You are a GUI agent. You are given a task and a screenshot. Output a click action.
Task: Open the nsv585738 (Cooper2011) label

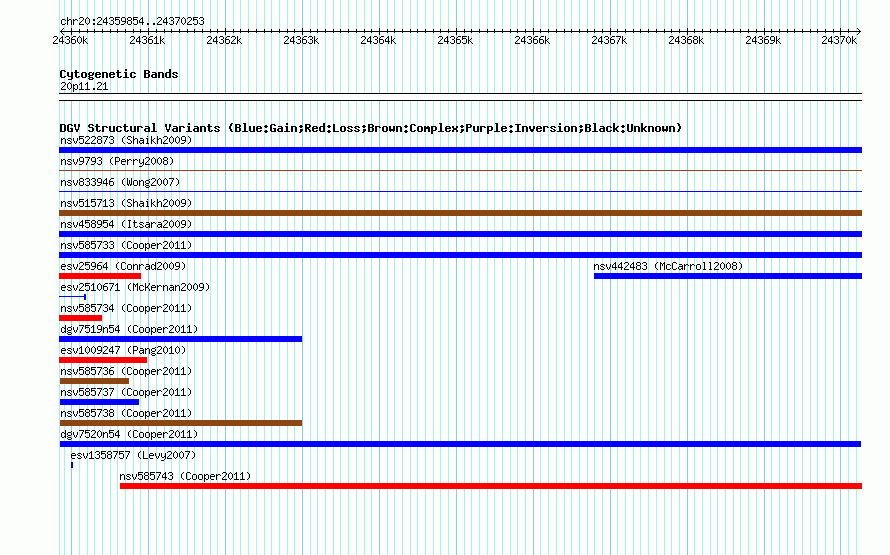click(x=126, y=413)
